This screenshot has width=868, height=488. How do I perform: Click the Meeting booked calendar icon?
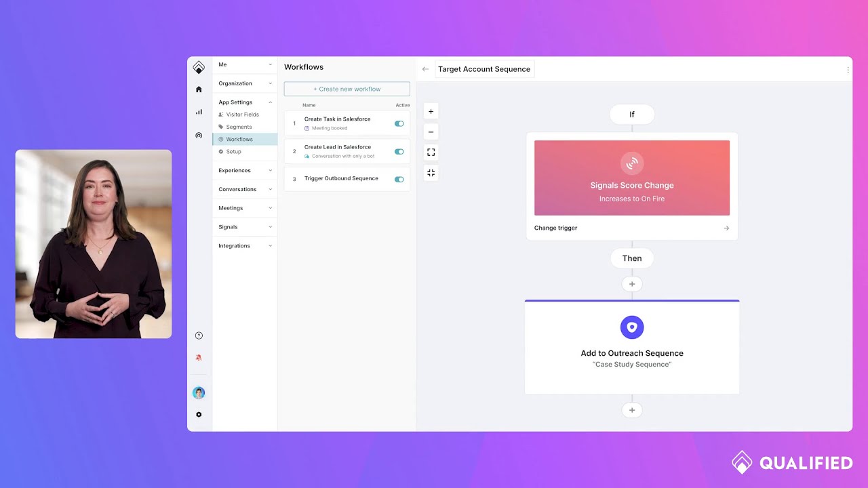(x=307, y=128)
